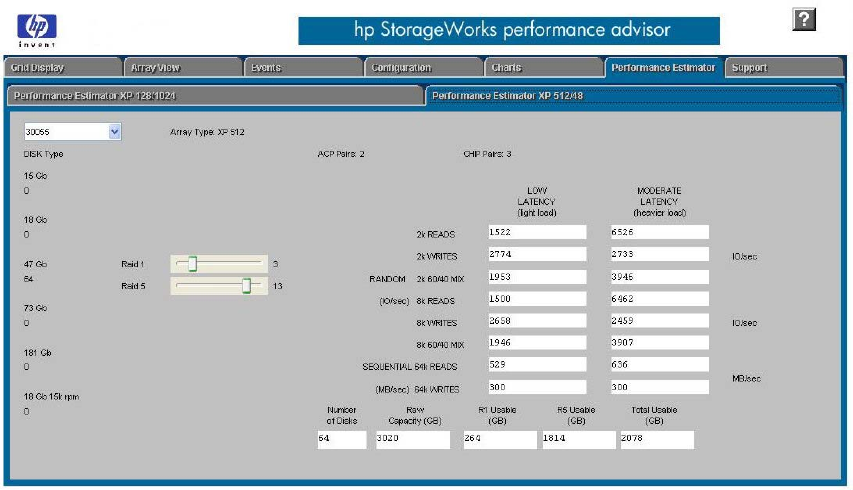Click the 'DISK Type' heading
Viewport: 853px width, 490px height.
tap(44, 154)
